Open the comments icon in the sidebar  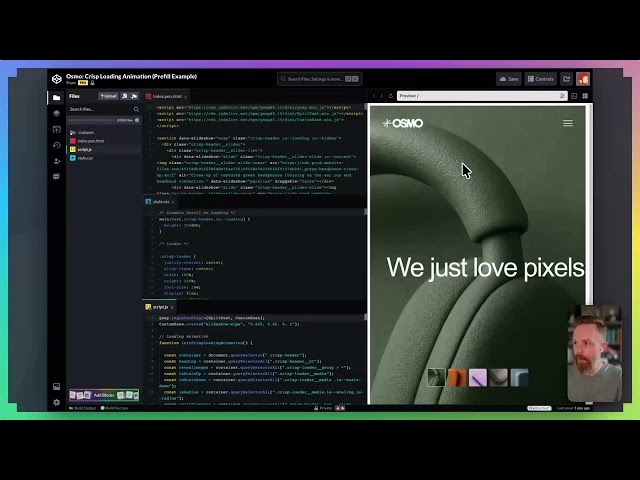[56, 177]
